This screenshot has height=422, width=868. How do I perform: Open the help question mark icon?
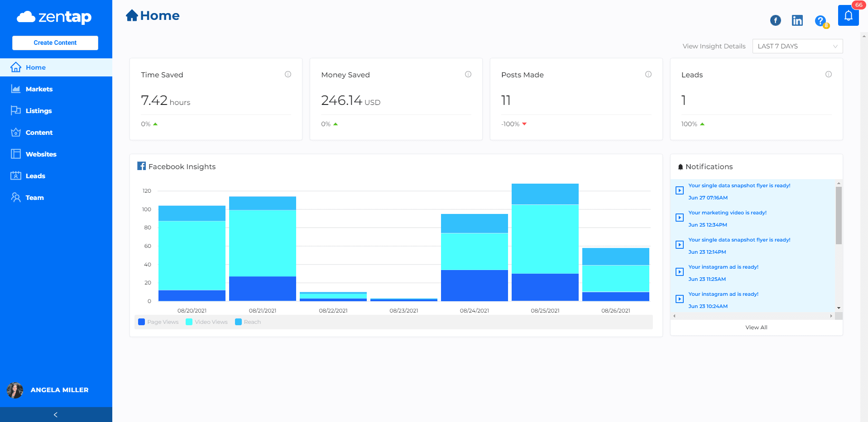[820, 21]
